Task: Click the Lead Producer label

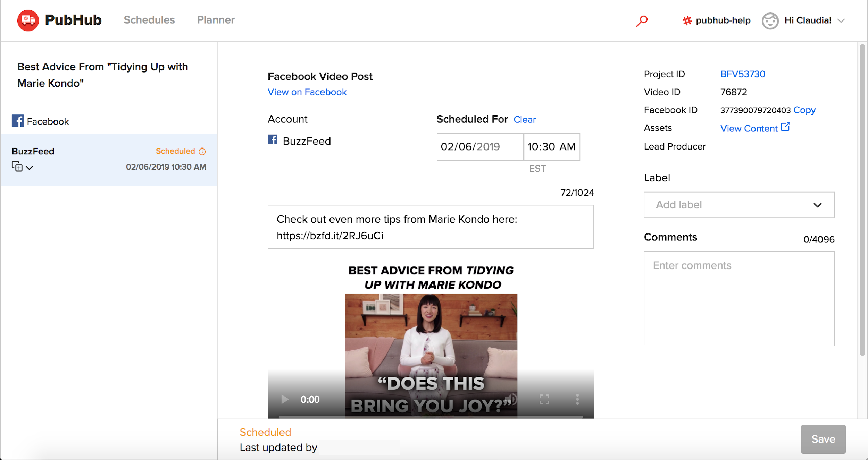Action: click(675, 146)
